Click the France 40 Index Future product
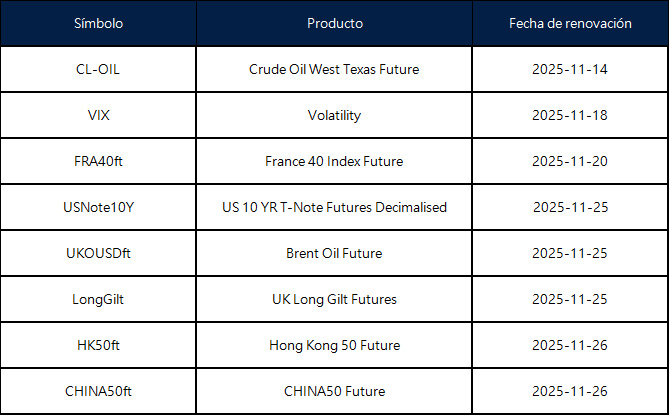This screenshot has width=669, height=415. pos(334,161)
